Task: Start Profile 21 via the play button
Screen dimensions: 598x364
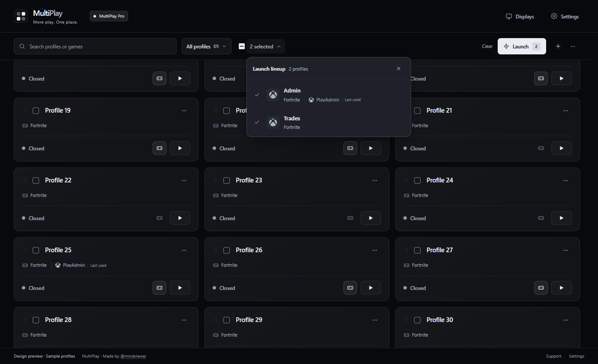Action: pyautogui.click(x=562, y=148)
